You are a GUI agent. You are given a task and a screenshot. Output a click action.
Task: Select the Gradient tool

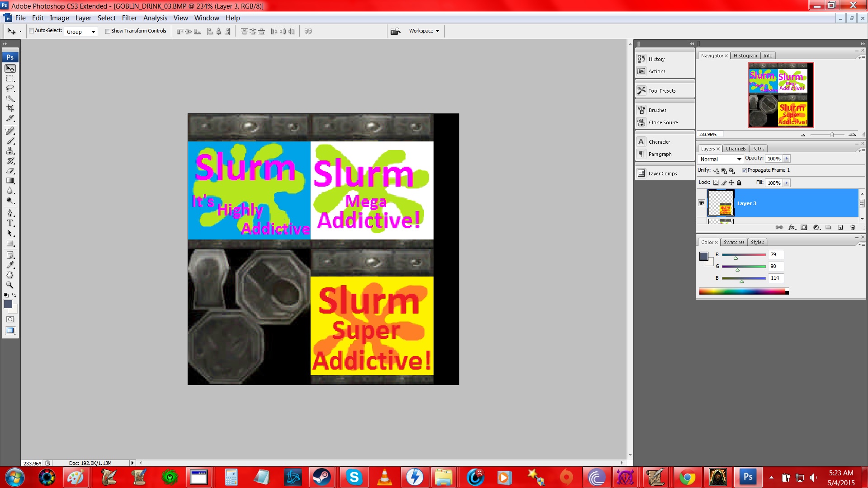10,181
